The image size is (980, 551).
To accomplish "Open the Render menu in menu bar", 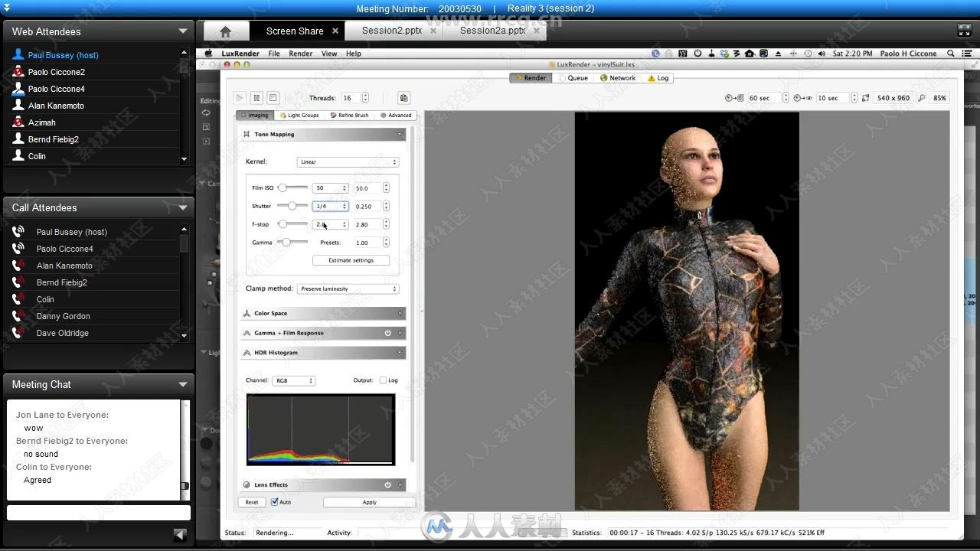I will coord(300,54).
